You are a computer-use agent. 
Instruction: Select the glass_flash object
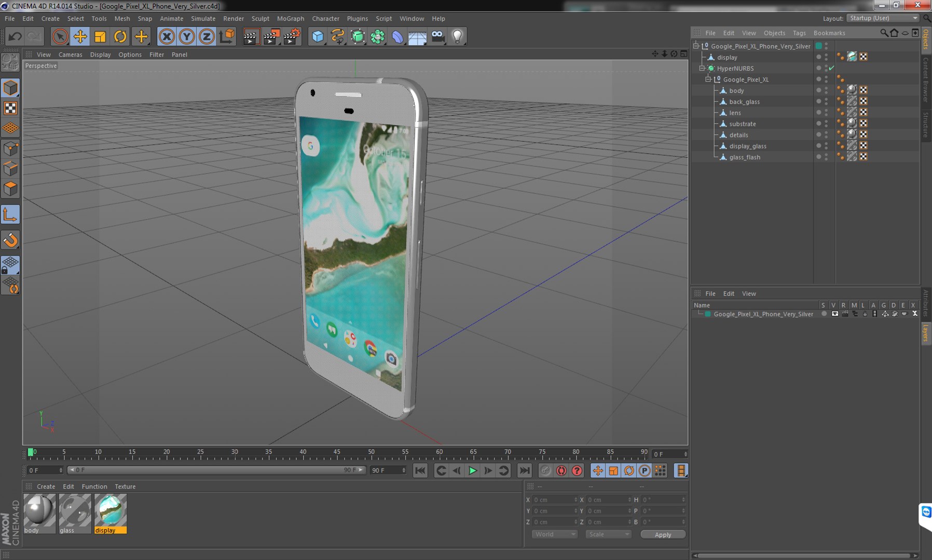coord(745,157)
